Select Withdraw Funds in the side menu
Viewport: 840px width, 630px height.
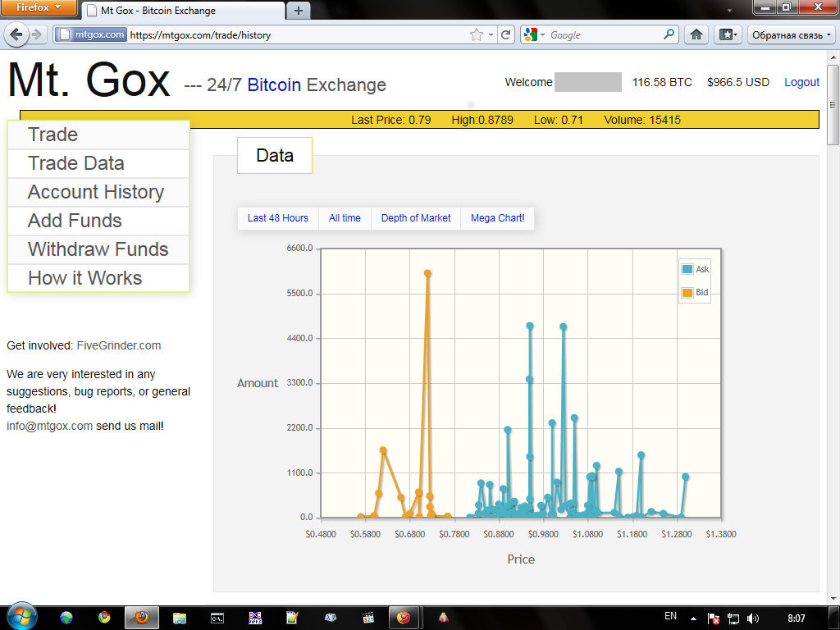click(x=98, y=249)
